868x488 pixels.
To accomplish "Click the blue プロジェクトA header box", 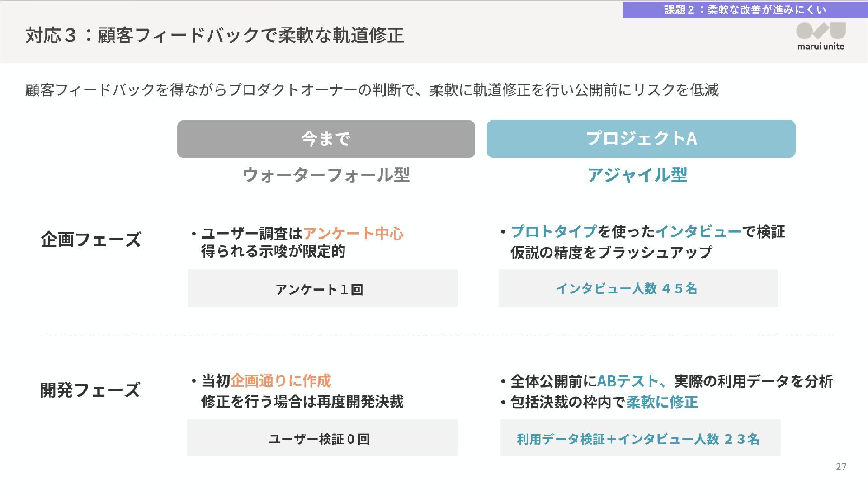I will click(x=641, y=139).
